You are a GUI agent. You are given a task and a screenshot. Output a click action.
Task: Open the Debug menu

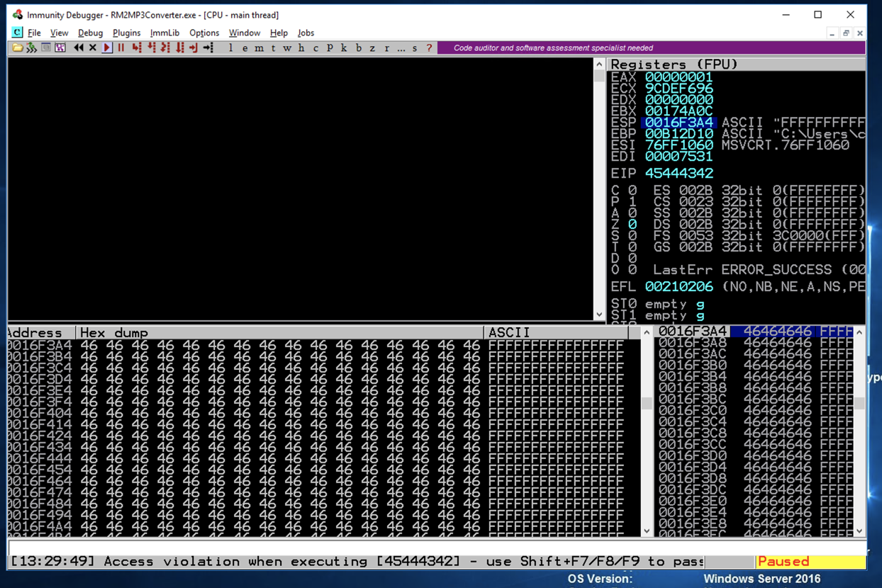pyautogui.click(x=90, y=33)
